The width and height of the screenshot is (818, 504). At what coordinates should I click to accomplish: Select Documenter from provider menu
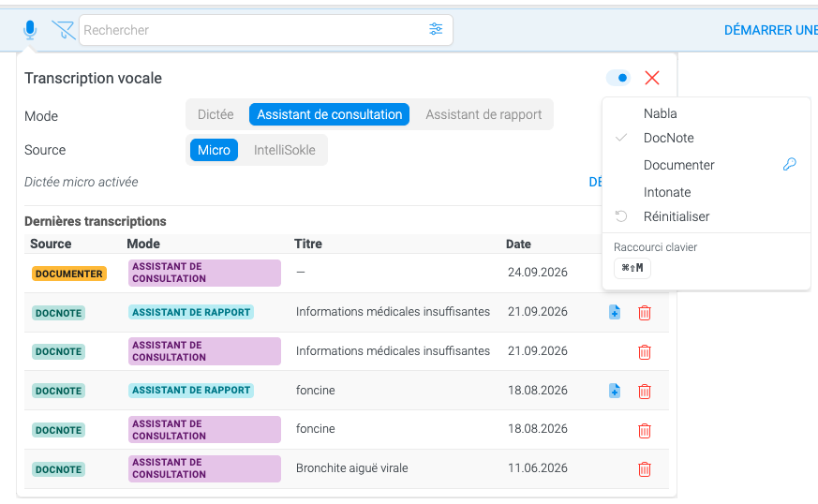pos(678,165)
